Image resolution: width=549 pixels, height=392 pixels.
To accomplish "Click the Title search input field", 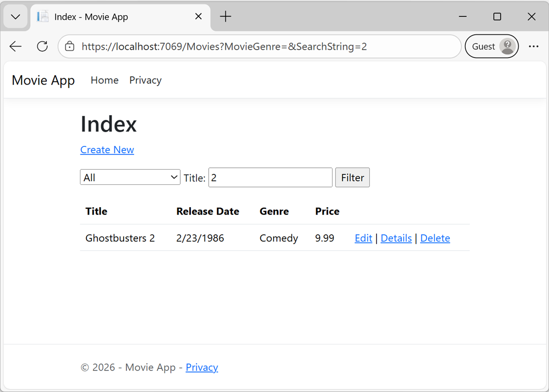I will (270, 177).
